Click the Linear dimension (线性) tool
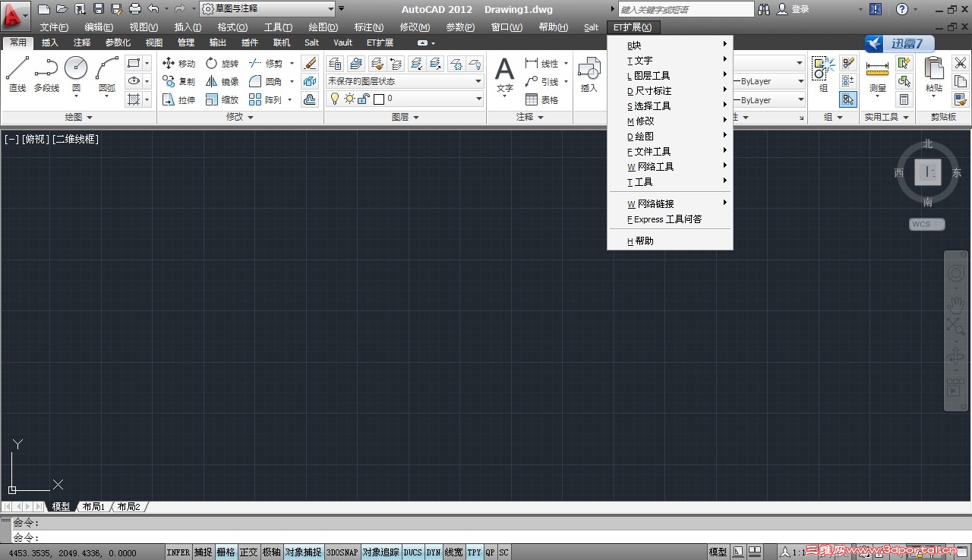This screenshot has width=972, height=560. point(542,64)
